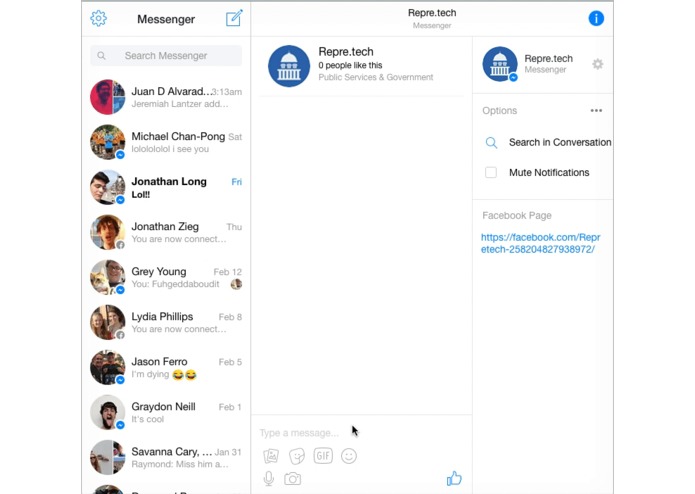This screenshot has width=695, height=494.
Task: Click the Search Messenger field
Action: click(x=166, y=56)
